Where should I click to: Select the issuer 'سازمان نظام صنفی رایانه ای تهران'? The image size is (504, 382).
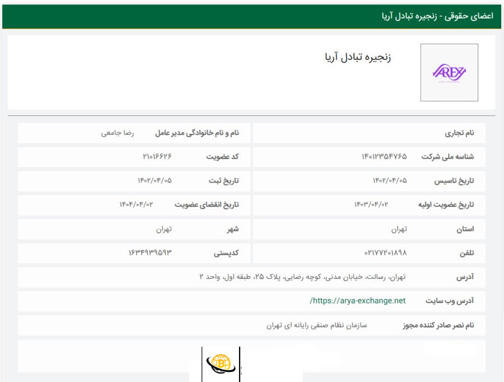317,325
